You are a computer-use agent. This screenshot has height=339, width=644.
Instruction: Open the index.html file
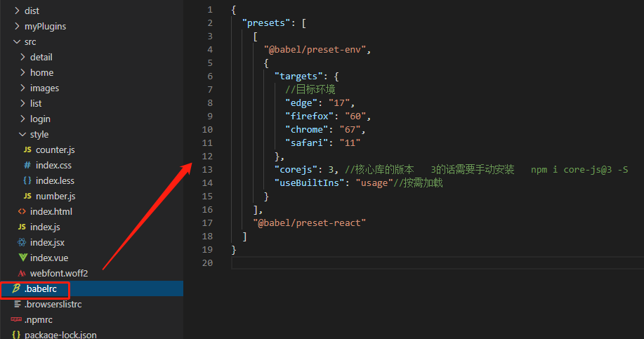pos(51,212)
